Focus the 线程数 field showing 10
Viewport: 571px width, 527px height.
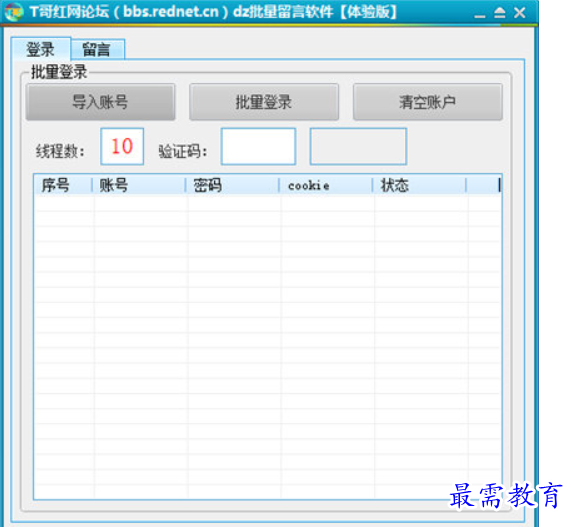122,146
